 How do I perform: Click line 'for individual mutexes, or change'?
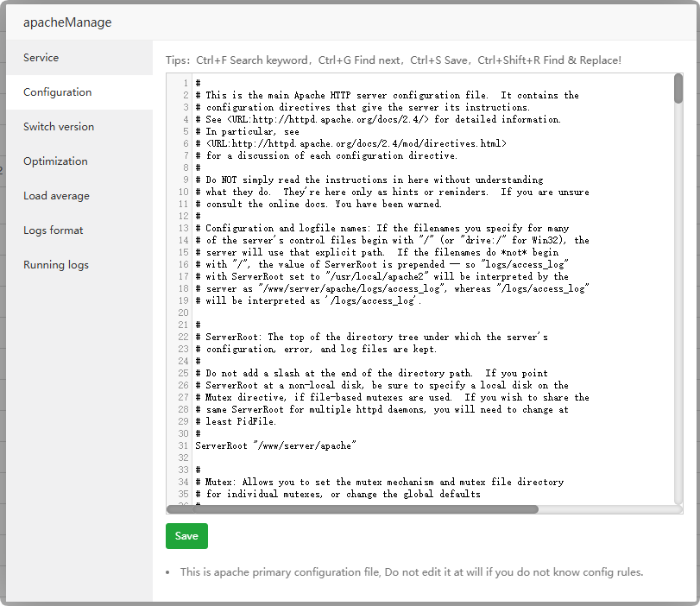tap(338, 494)
